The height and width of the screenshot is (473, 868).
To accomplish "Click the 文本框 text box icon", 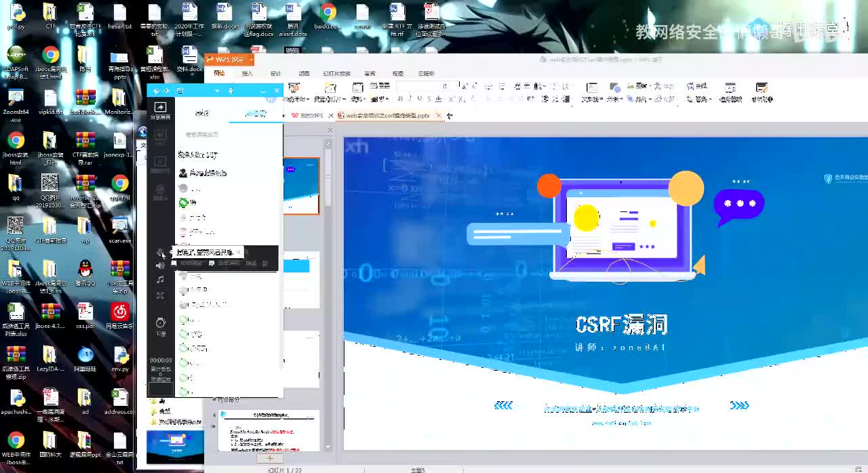I will [592, 87].
